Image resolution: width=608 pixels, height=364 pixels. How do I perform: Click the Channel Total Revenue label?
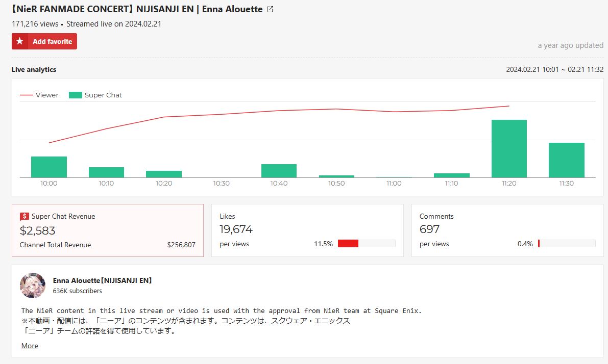56,245
